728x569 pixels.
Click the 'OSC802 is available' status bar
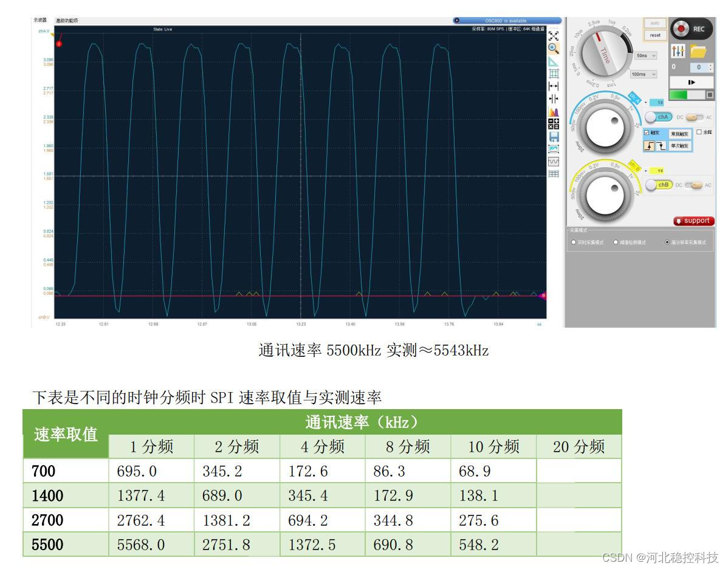coord(507,21)
